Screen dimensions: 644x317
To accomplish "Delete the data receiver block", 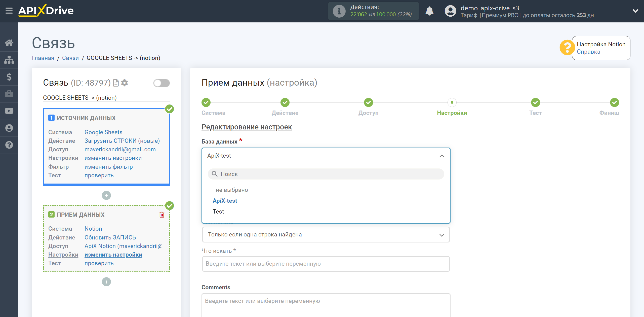I will (162, 215).
